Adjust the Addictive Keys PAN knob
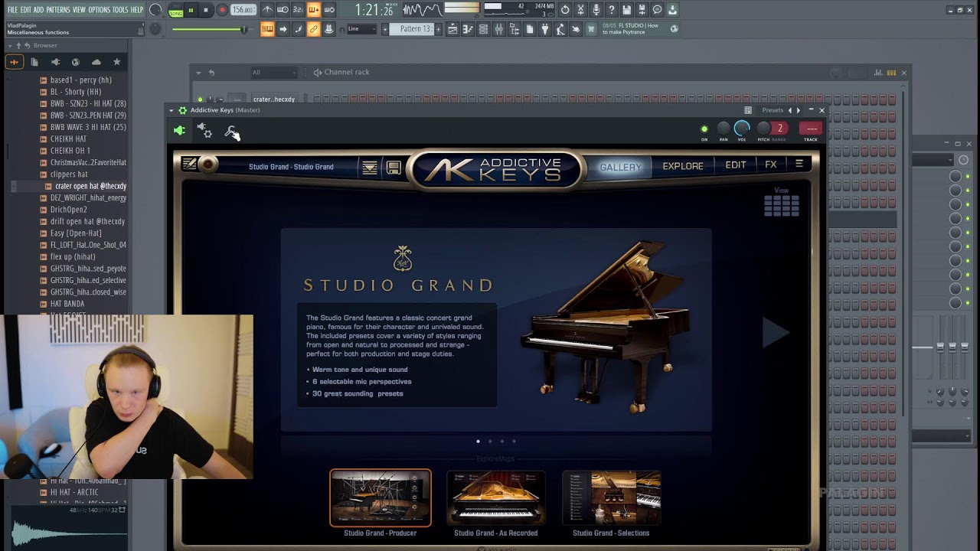This screenshot has width=980, height=551. [724, 129]
